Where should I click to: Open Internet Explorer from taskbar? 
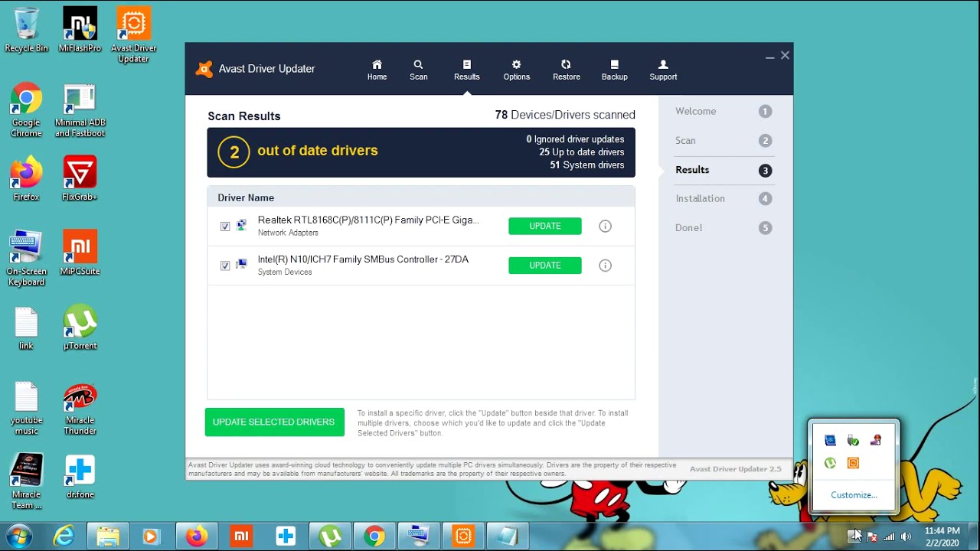(64, 536)
